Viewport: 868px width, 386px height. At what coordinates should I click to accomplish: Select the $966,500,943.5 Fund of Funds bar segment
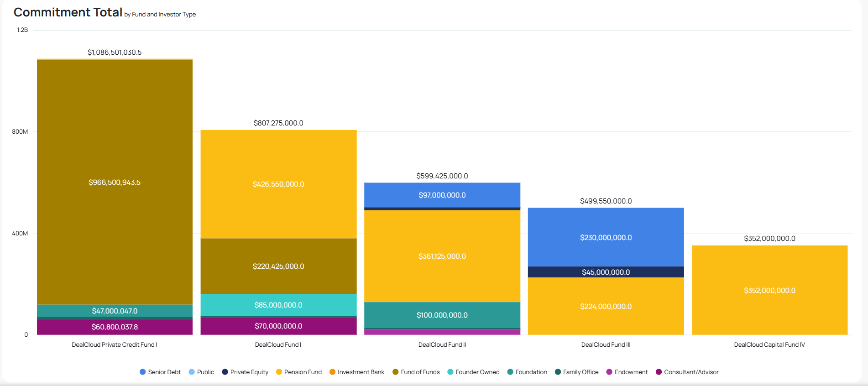[x=115, y=182]
